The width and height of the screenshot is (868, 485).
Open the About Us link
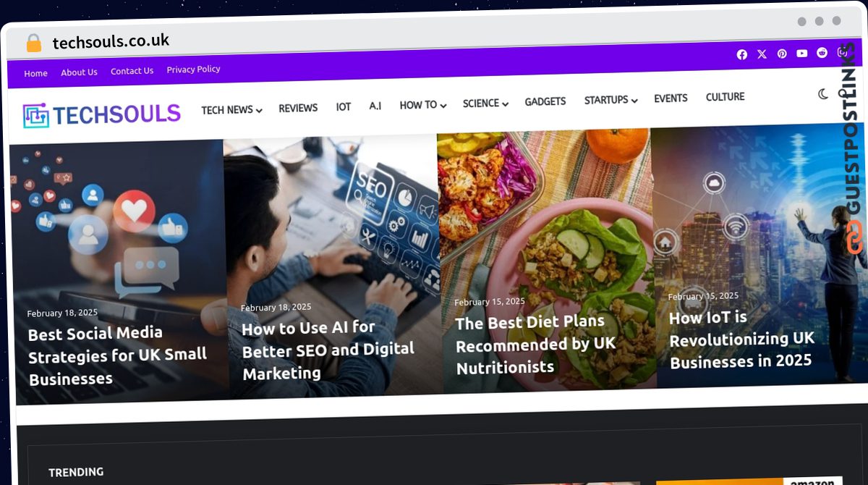pos(79,72)
